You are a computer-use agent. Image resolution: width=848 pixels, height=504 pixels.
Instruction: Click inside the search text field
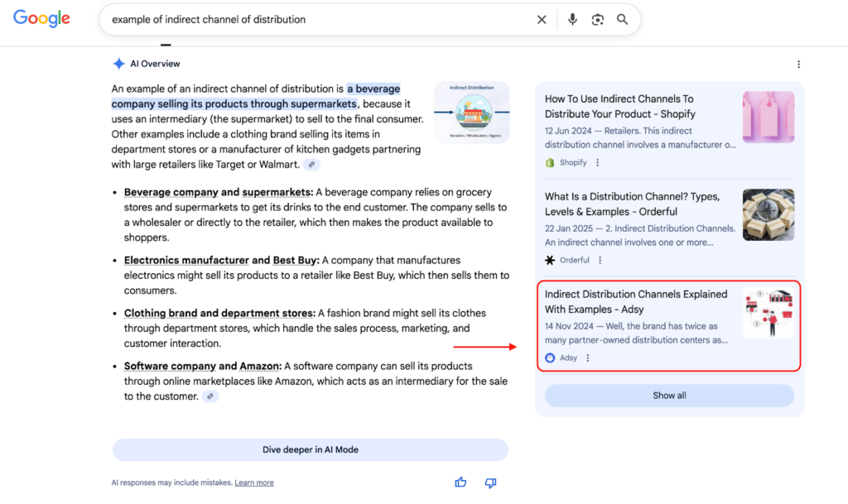coord(315,20)
